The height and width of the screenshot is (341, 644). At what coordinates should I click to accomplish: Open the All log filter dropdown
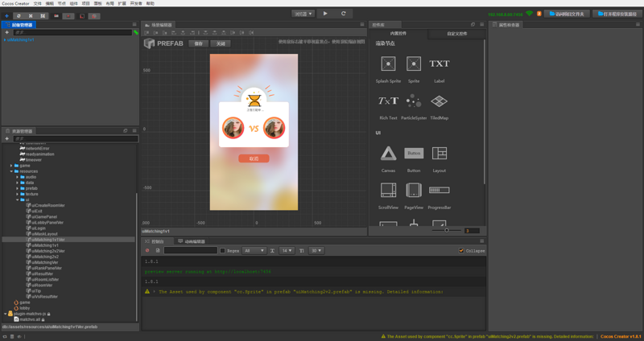(x=254, y=250)
